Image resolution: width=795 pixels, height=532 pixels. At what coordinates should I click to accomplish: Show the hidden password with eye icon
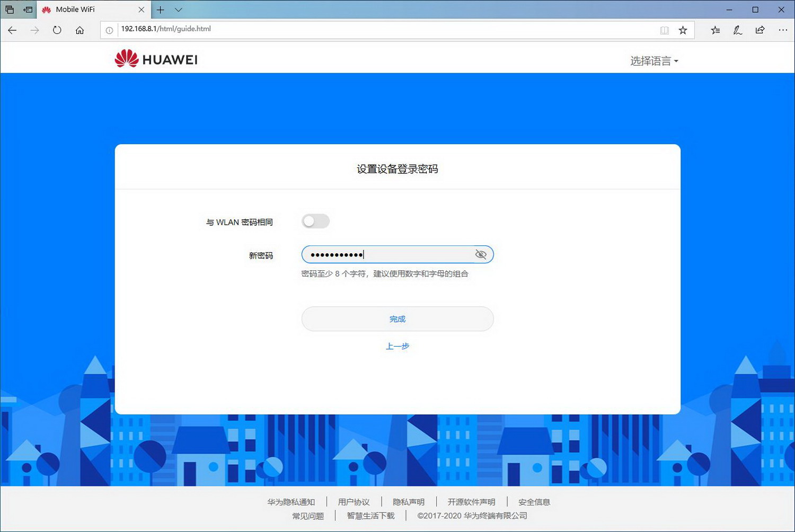tap(480, 254)
